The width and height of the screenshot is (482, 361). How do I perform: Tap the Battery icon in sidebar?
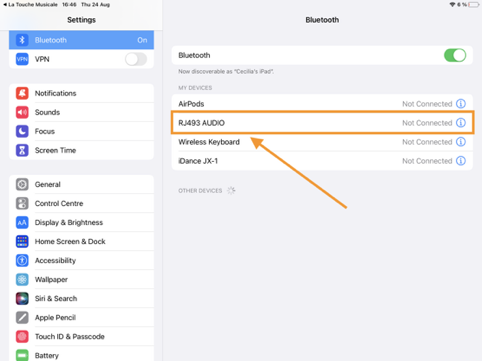[22, 355]
